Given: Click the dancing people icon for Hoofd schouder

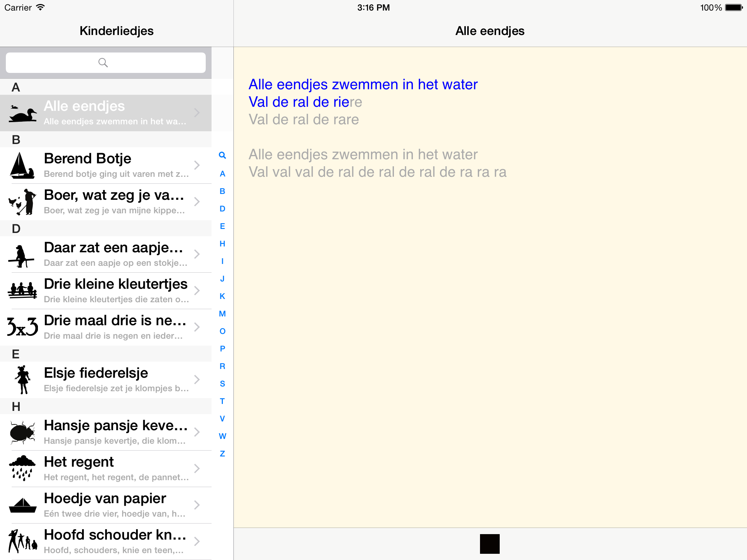Looking at the screenshot, I should point(23,541).
